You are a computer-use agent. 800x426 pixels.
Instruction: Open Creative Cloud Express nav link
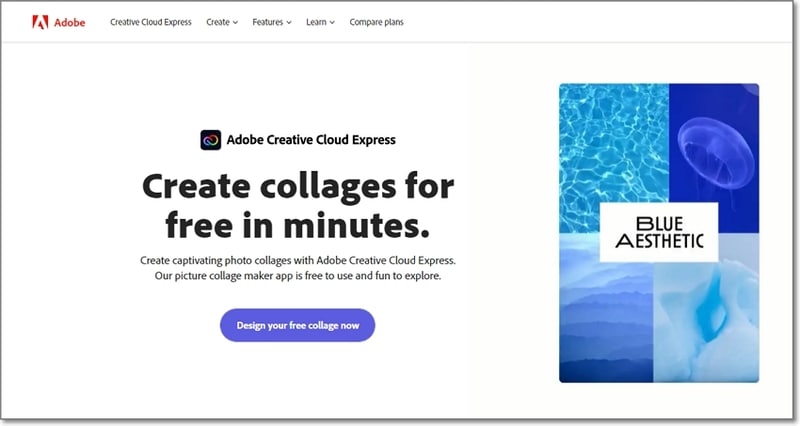coord(152,21)
